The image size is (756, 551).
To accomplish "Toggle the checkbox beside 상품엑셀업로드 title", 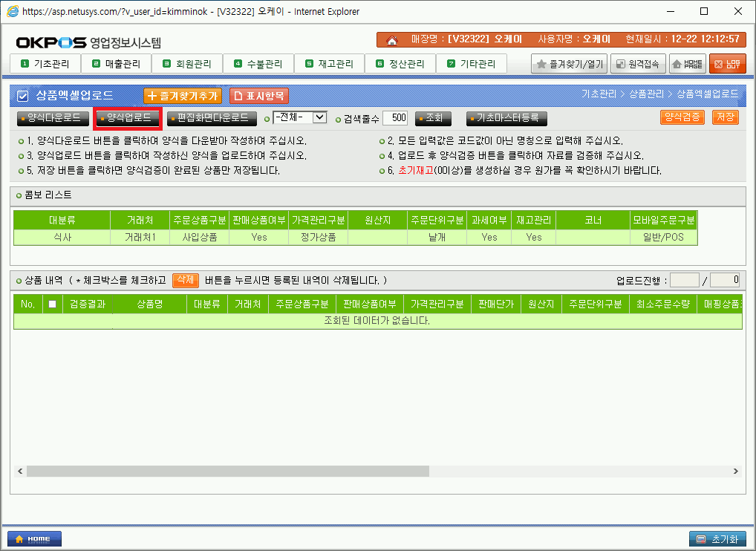I will (x=23, y=96).
